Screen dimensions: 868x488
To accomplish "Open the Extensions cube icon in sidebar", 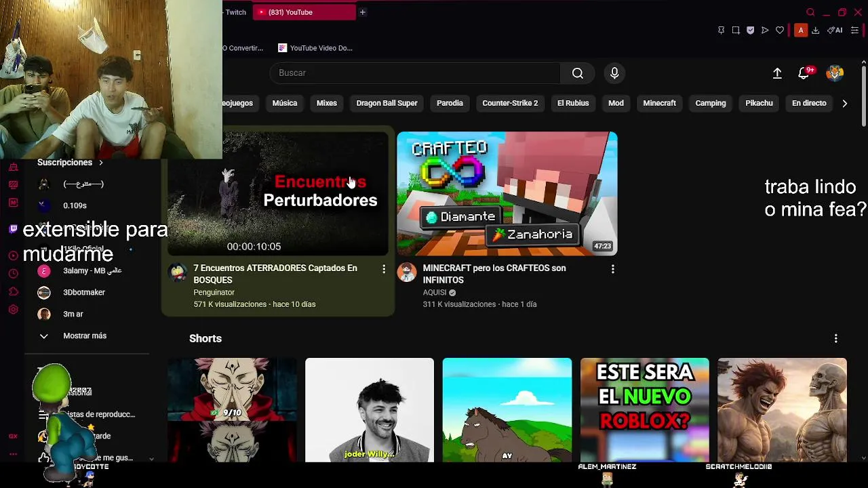I will click(x=13, y=291).
